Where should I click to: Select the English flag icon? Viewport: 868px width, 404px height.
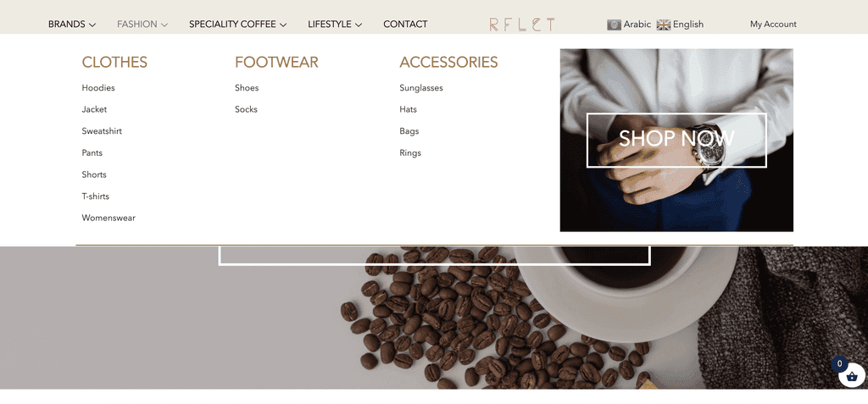[x=663, y=25]
